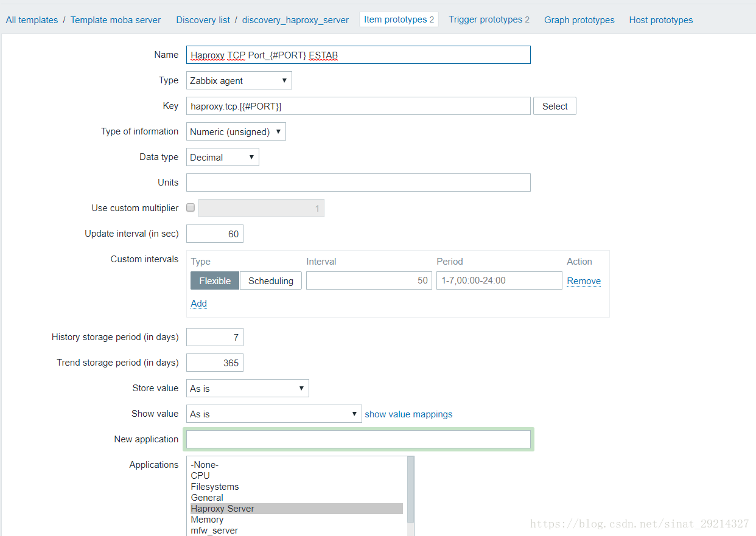
Task: Remove the flexible custom interval
Action: tap(584, 281)
